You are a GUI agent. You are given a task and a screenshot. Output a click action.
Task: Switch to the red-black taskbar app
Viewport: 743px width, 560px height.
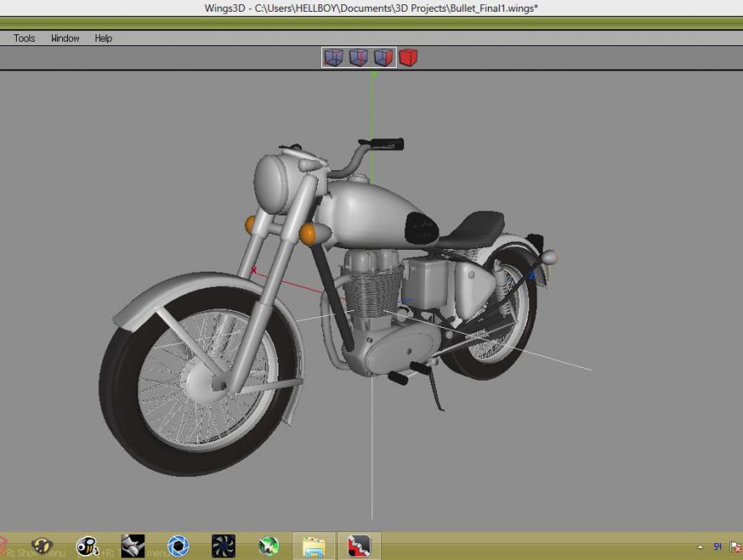[359, 547]
